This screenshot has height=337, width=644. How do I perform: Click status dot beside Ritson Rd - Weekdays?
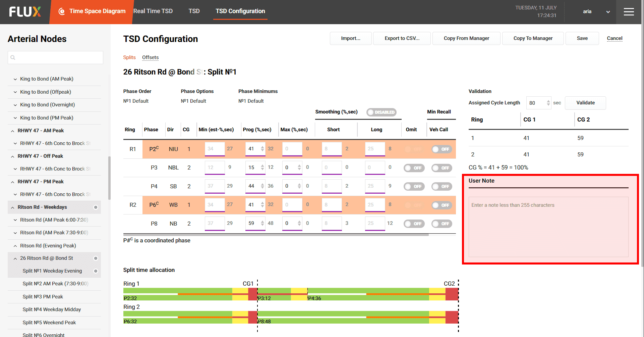(x=96, y=207)
